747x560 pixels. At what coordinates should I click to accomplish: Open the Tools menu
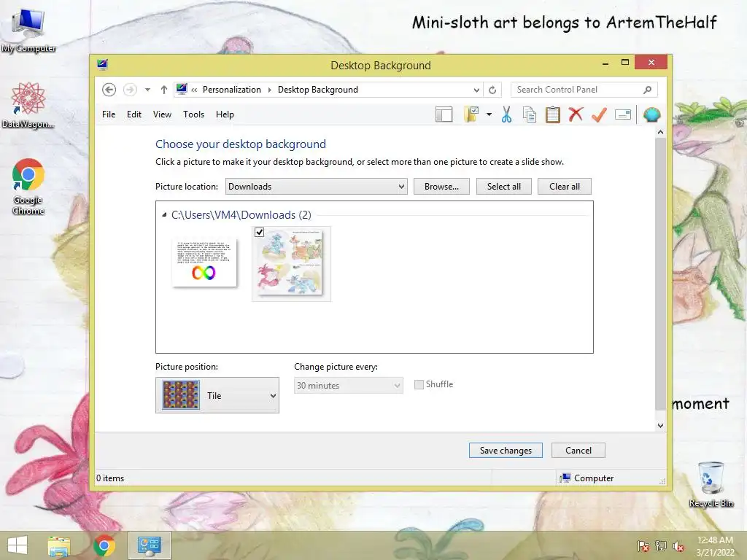193,114
